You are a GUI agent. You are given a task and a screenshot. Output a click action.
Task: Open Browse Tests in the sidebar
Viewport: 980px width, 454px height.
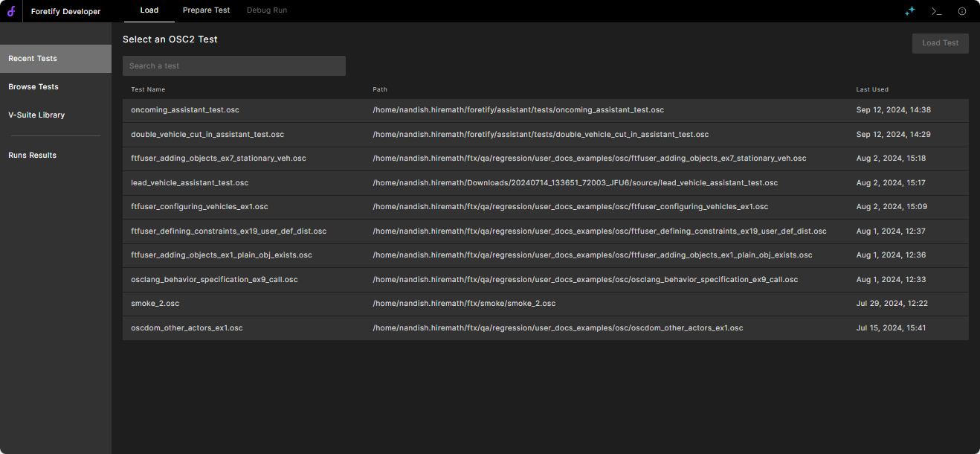(x=33, y=87)
